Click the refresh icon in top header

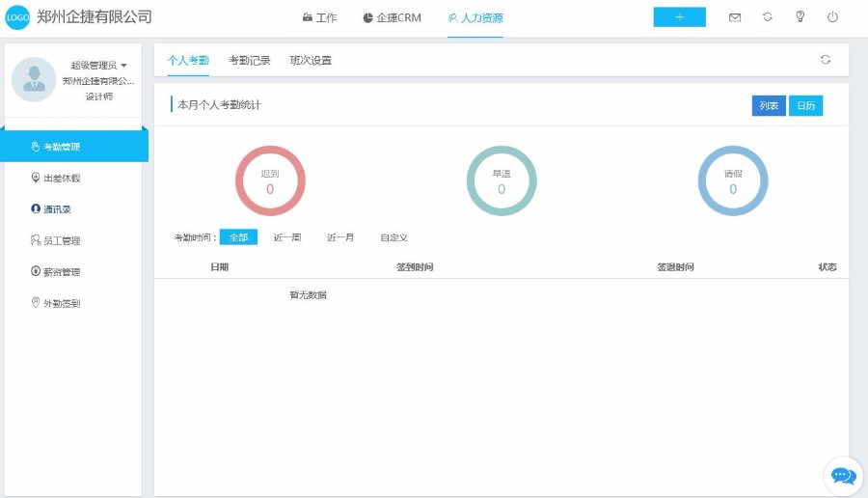[x=768, y=17]
